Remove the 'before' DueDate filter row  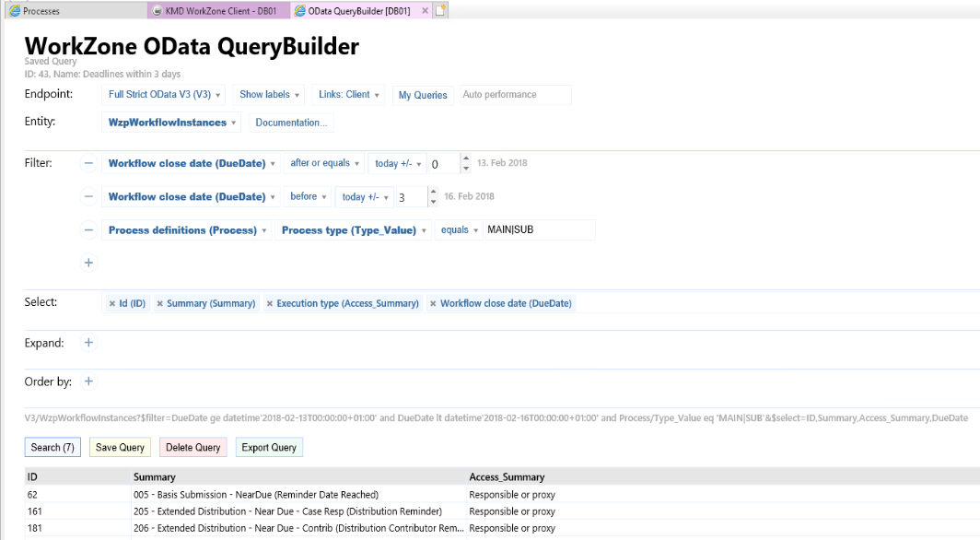[88, 196]
